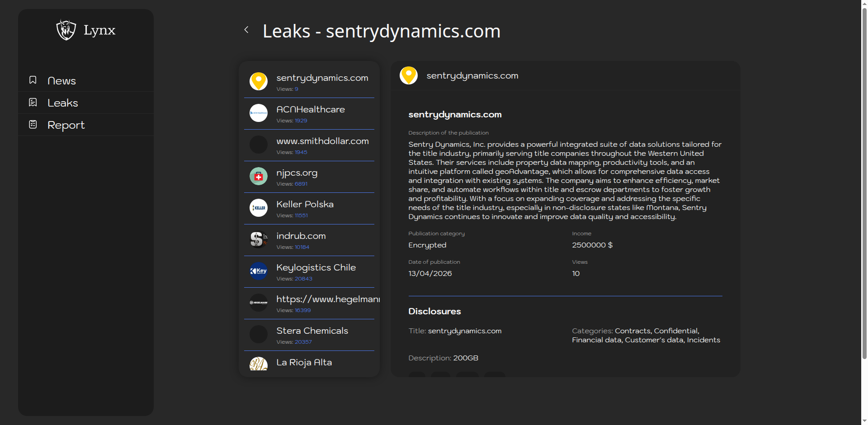Image resolution: width=868 pixels, height=425 pixels.
Task: Select the sentrydynamics.com entry title in the list
Action: tap(322, 78)
